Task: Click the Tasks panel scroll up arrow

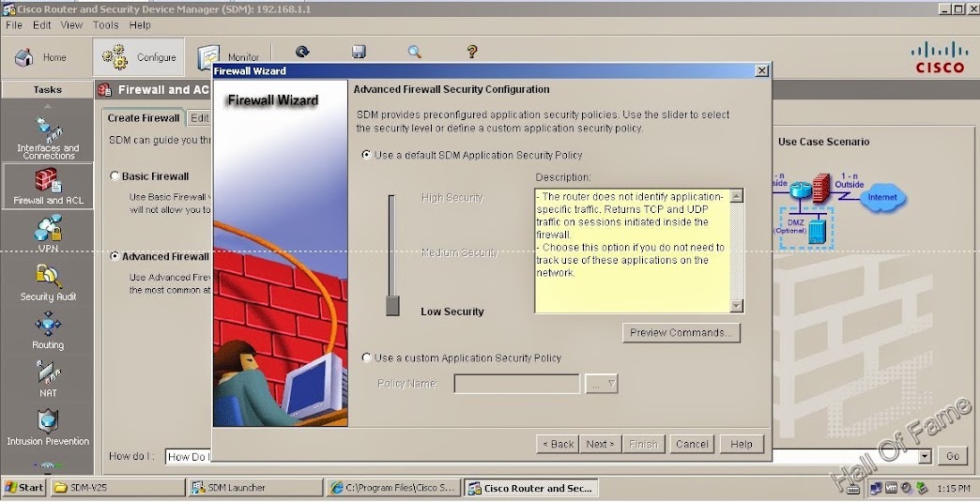Action: point(48,106)
